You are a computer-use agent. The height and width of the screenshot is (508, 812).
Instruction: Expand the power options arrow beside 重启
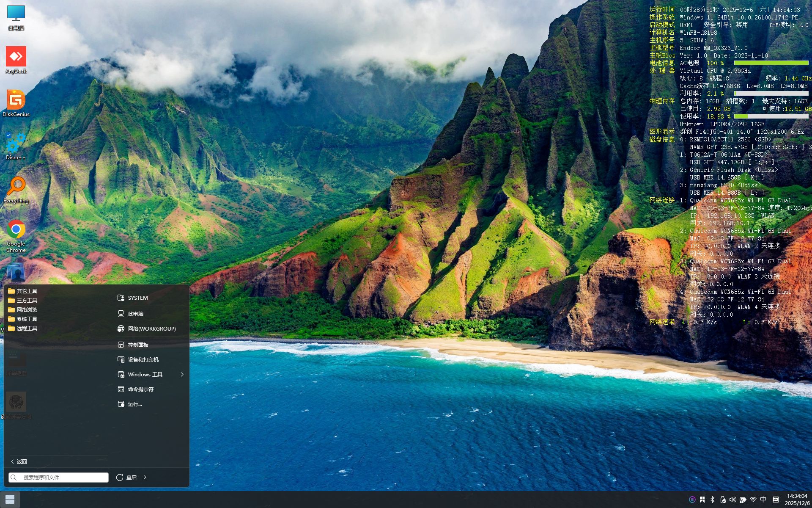(x=145, y=478)
